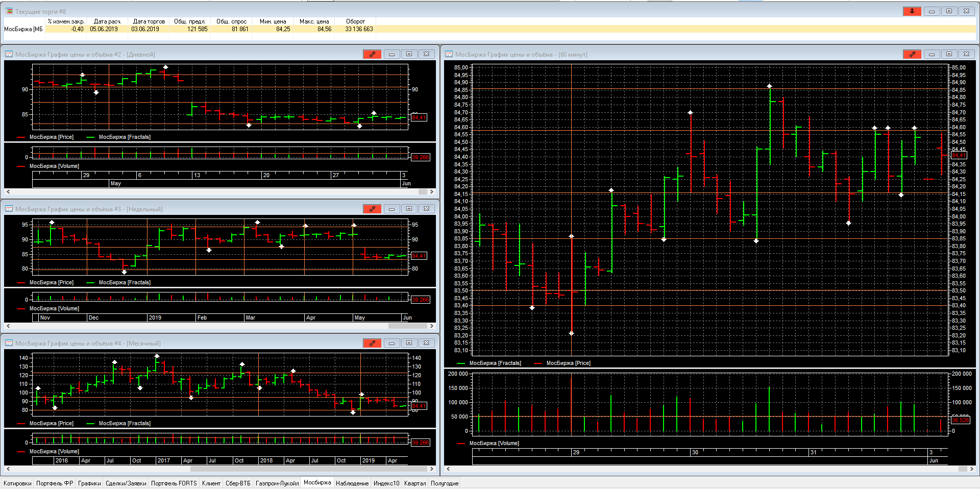Click the left scroll arrow under the 60 минут chart
The image size is (980, 489).
click(448, 469)
